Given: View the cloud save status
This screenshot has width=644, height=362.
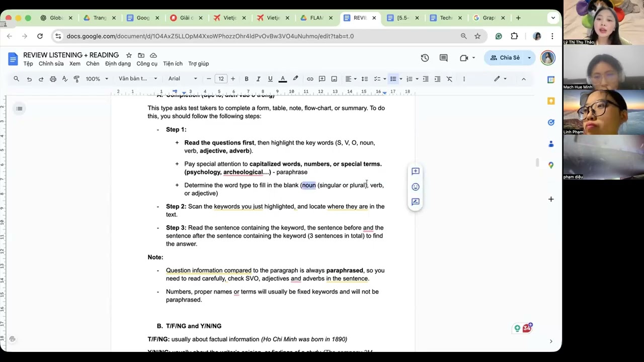Looking at the screenshot, I should 153,55.
